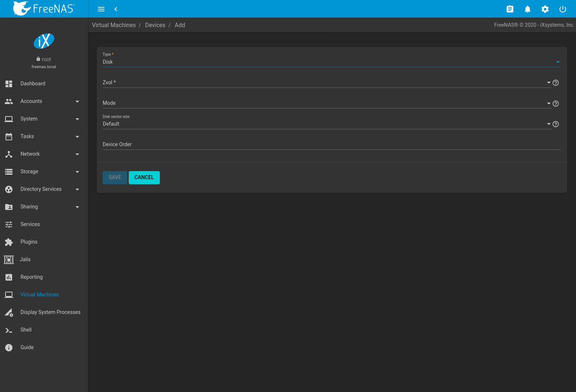Open the alerts bell icon
The image size is (576, 392).
[x=527, y=9]
